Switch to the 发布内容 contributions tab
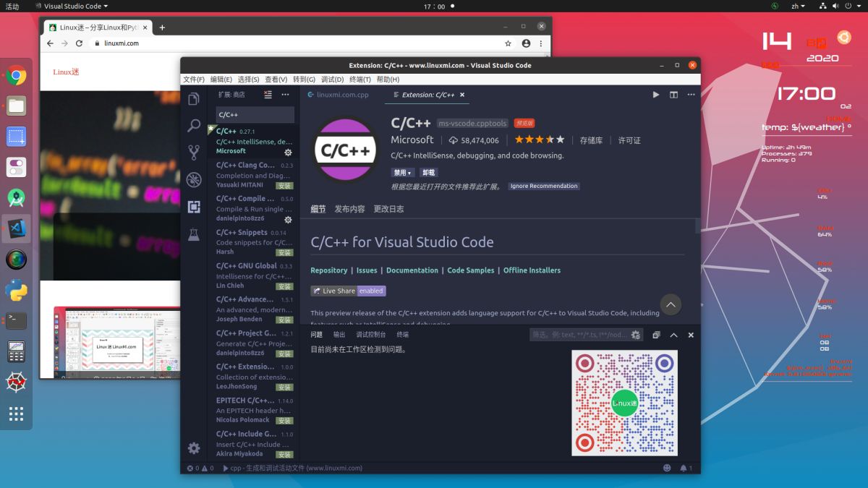868x488 pixels. (x=349, y=209)
